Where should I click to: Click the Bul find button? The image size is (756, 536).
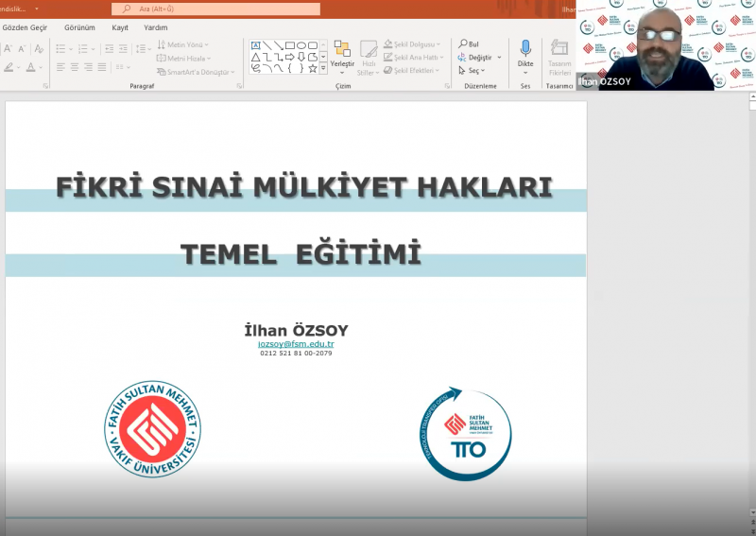tap(469, 44)
